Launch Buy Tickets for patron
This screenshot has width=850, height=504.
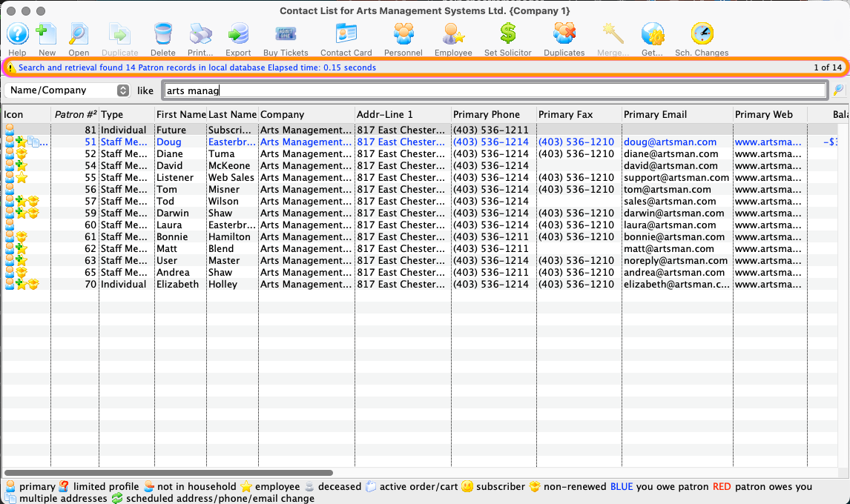[x=286, y=34]
